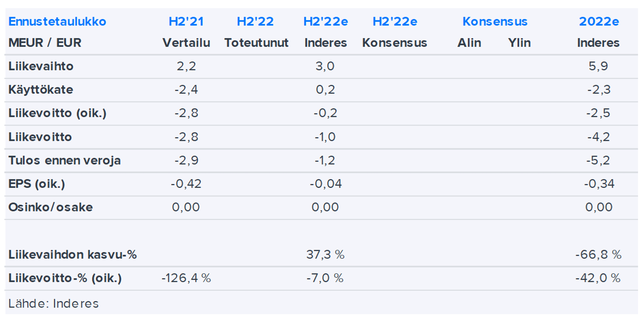Click the Tulos ennen veroja row label
This screenshot has width=644, height=318.
65,160
